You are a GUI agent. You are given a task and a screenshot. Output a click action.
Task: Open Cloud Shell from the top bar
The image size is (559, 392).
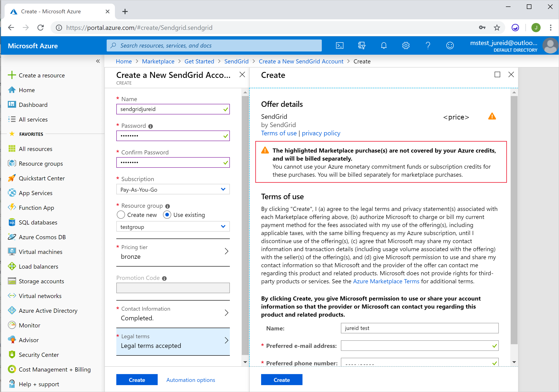[339, 45]
